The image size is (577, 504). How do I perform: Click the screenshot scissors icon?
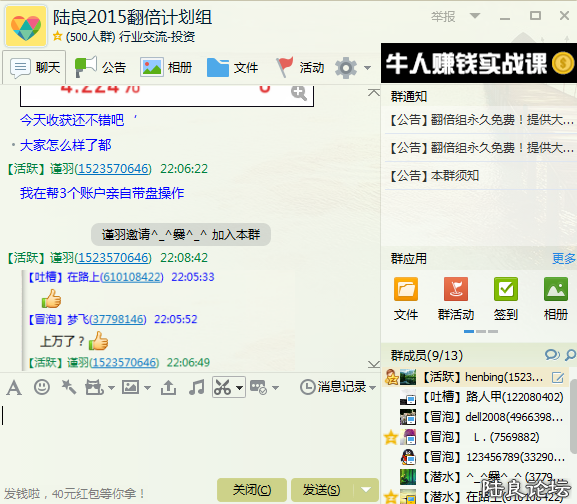(x=223, y=387)
